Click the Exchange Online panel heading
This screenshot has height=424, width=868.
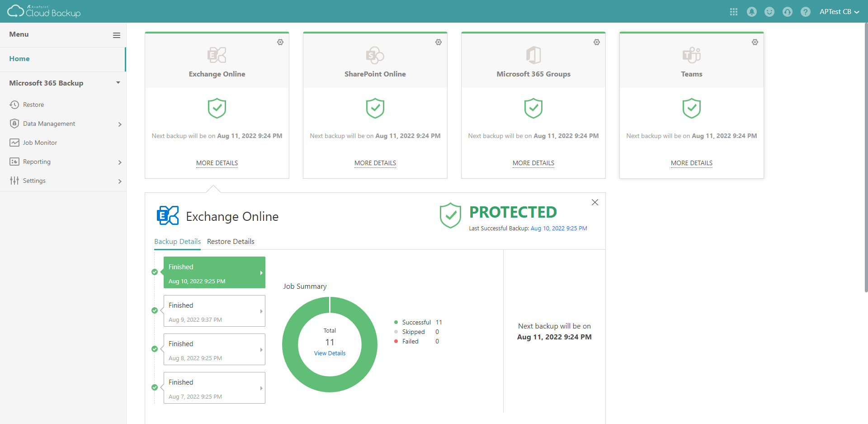pyautogui.click(x=232, y=217)
